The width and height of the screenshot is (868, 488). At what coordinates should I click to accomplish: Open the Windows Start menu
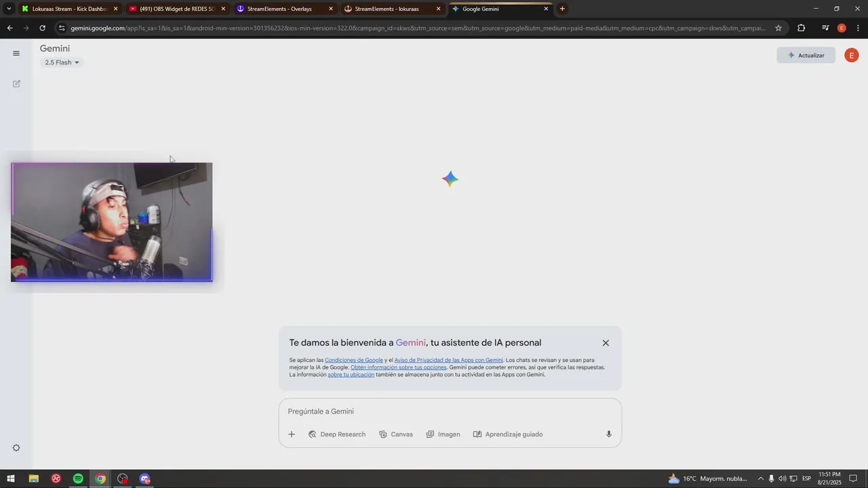(x=11, y=479)
